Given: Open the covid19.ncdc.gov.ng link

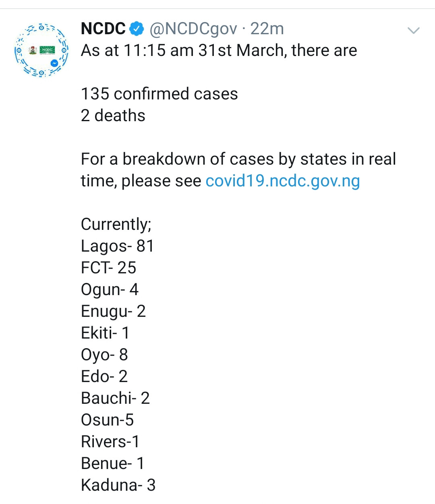Looking at the screenshot, I should click(x=283, y=181).
